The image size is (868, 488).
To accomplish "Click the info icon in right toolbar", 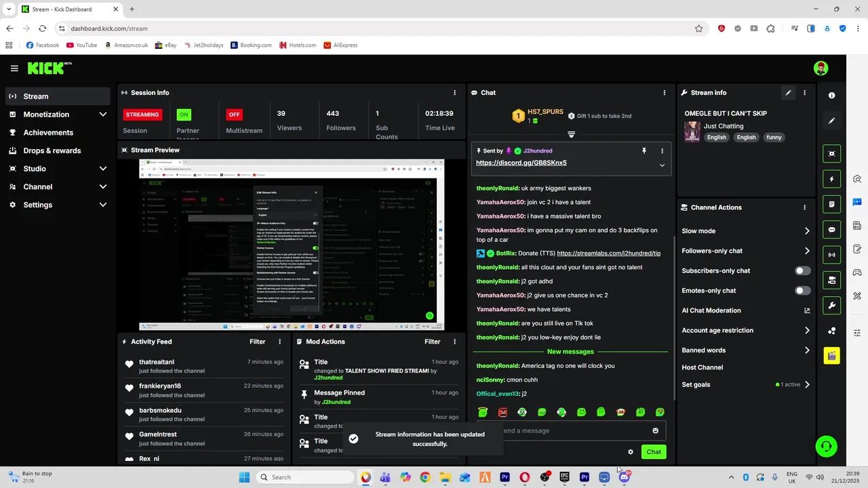I will point(832,96).
